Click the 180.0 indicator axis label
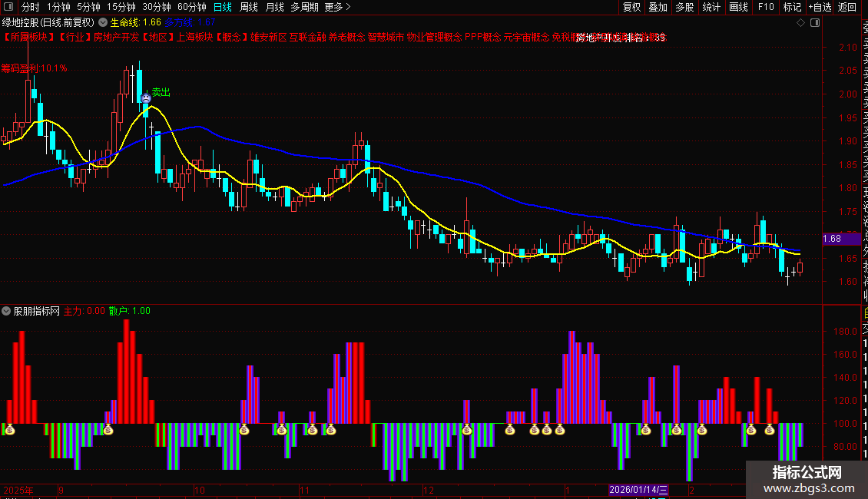868x499 pixels. pos(845,332)
